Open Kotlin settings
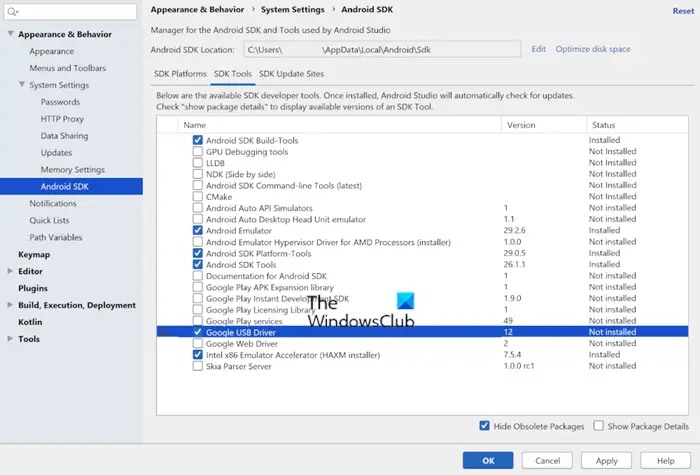 [30, 322]
